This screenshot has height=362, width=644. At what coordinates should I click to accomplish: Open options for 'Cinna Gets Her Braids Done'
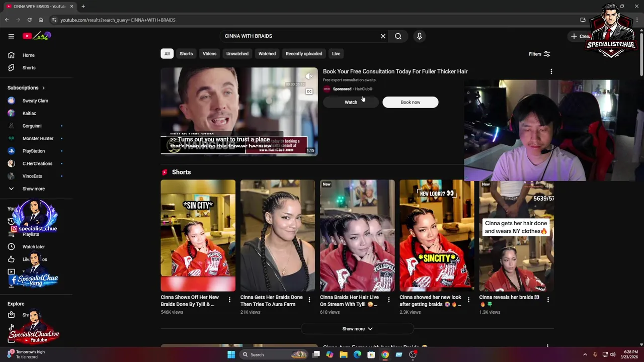pos(309,300)
